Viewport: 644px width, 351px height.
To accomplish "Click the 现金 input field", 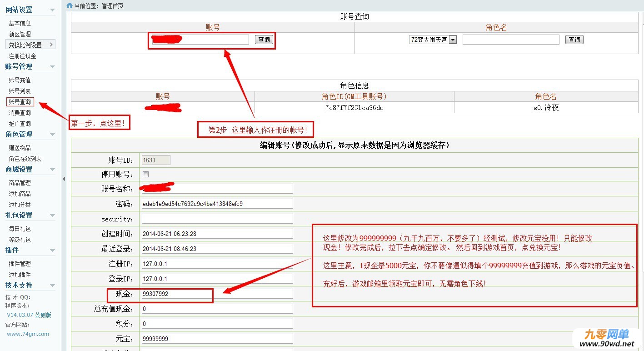I will tap(217, 294).
